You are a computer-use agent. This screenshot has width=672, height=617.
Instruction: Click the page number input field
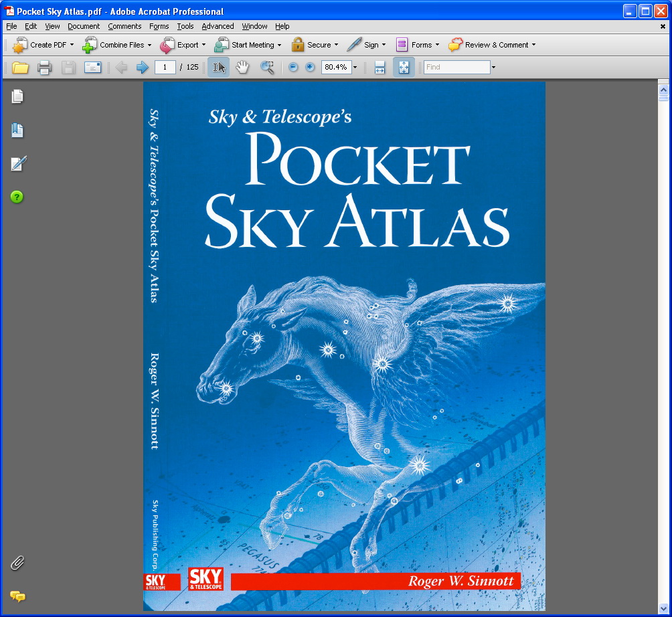point(165,68)
